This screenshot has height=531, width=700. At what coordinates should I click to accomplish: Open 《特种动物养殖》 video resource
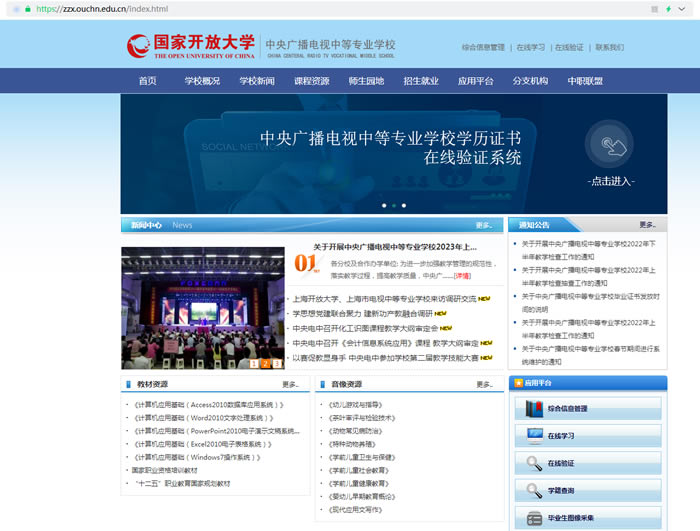tap(352, 444)
